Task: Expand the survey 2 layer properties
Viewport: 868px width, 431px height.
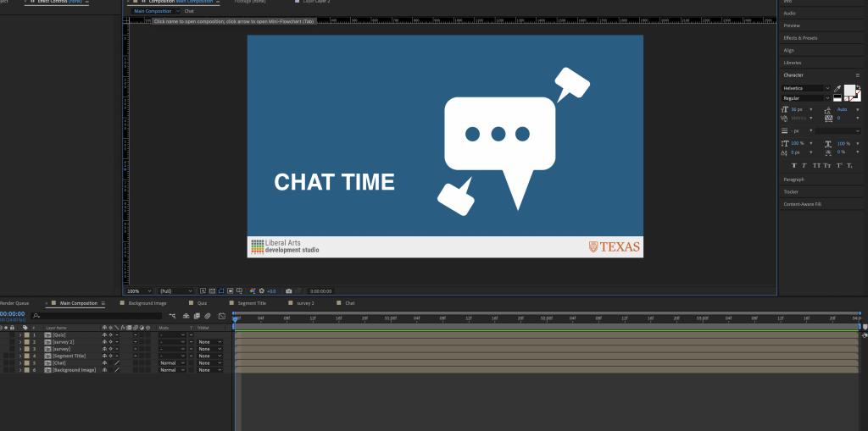Action: (x=20, y=342)
